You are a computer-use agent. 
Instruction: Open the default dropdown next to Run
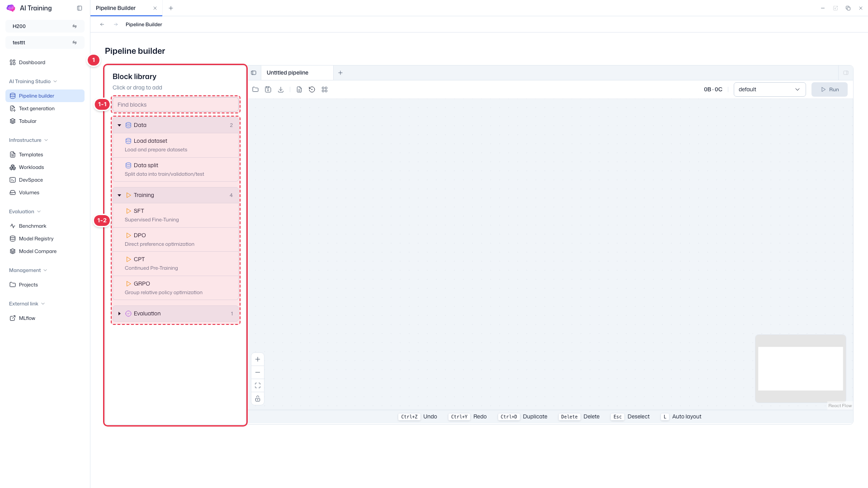[x=769, y=89]
